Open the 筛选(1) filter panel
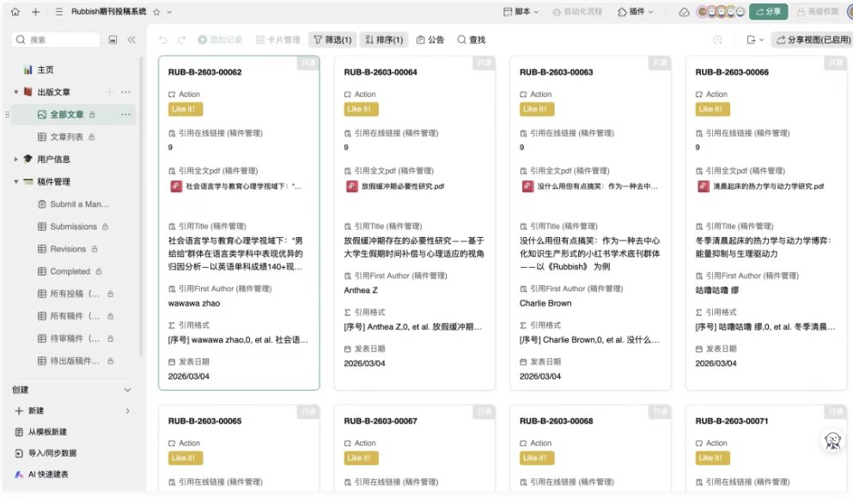The height and width of the screenshot is (504, 853). coord(332,39)
